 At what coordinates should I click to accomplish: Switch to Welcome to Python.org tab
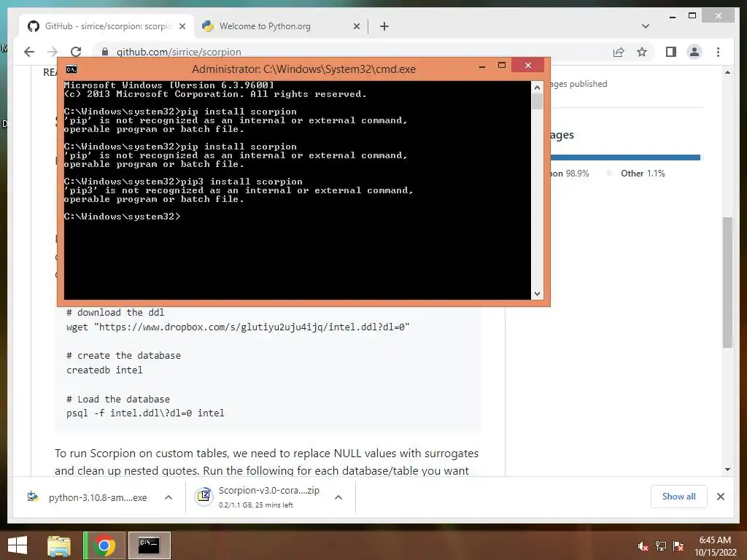[x=281, y=26]
